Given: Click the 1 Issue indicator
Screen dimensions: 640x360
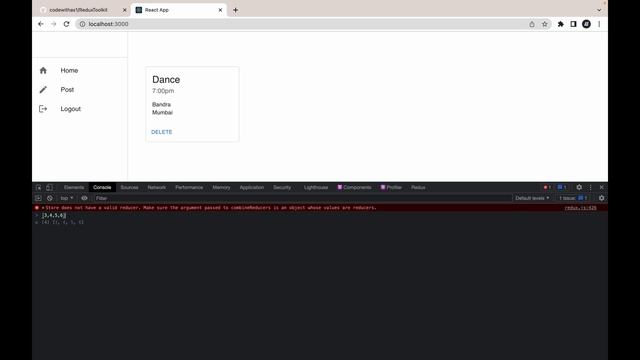Looking at the screenshot, I should click(573, 198).
